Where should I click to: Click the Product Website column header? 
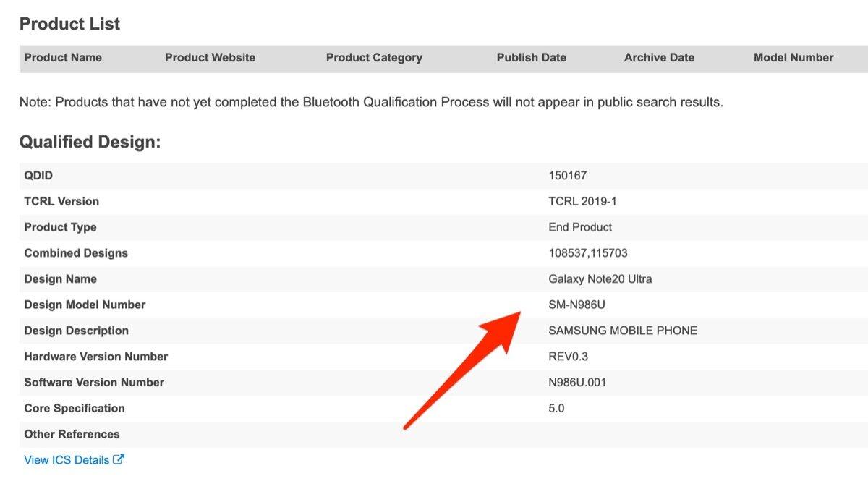(x=210, y=58)
